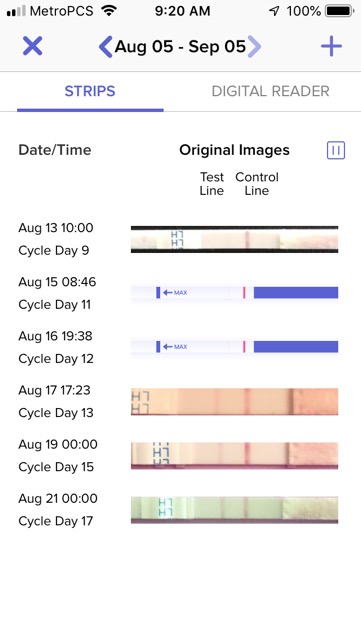Open the Aug 15 08:46 MAX strip graphic
This screenshot has height=640, width=361.
tap(234, 293)
